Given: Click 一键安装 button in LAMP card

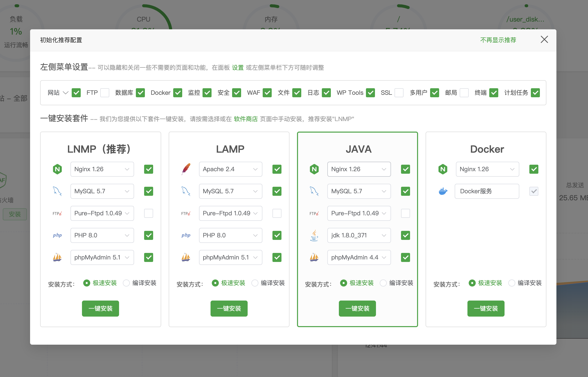Looking at the screenshot, I should 229,309.
